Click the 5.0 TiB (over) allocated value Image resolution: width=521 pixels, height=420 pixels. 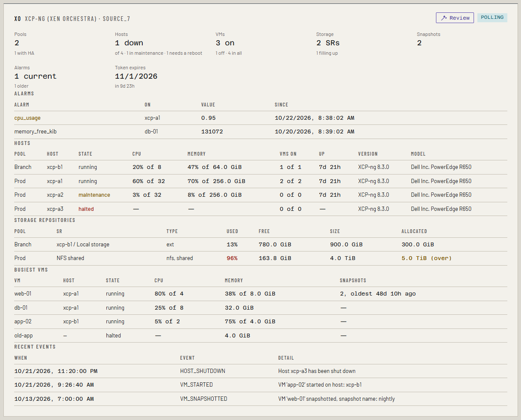pyautogui.click(x=427, y=258)
